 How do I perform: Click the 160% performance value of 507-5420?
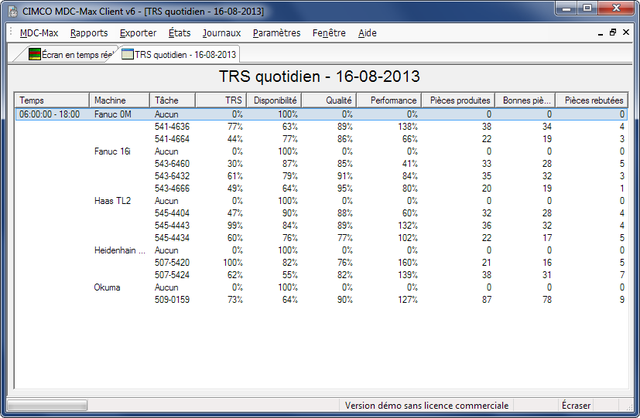(x=408, y=262)
